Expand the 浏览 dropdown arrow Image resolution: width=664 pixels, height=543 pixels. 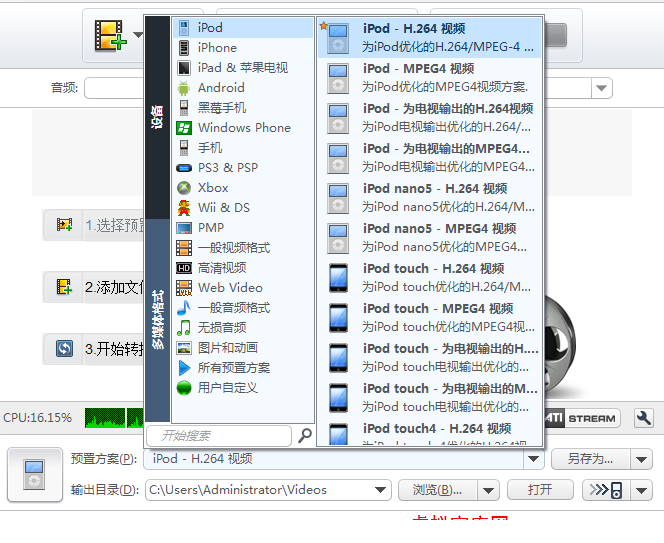pyautogui.click(x=488, y=490)
